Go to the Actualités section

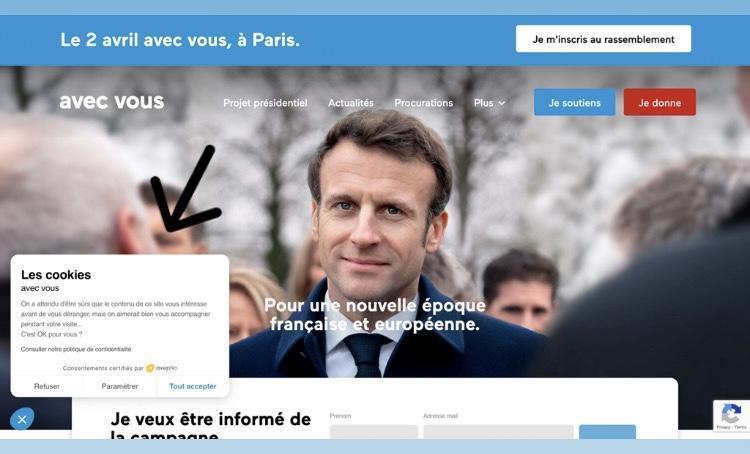tap(351, 103)
